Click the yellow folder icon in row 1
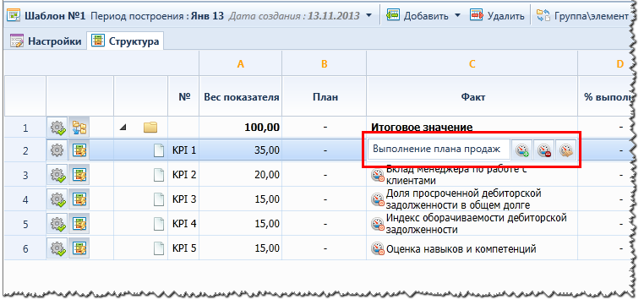 pos(150,128)
